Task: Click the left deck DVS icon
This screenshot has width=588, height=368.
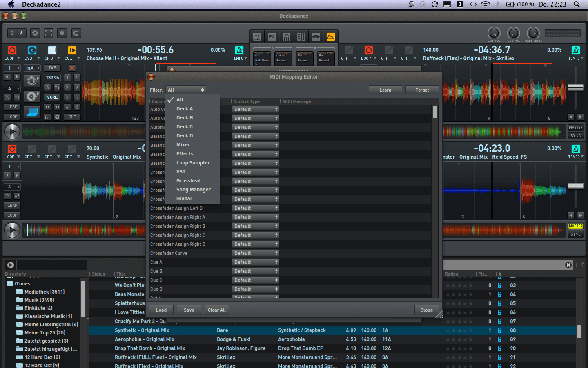Action: click(x=32, y=50)
